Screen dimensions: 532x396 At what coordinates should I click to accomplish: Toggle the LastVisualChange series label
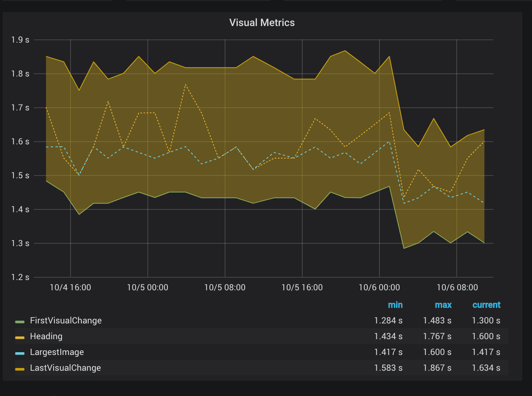(x=65, y=368)
